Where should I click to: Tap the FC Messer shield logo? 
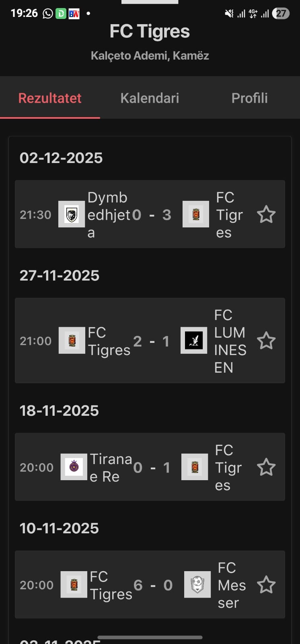tap(197, 584)
